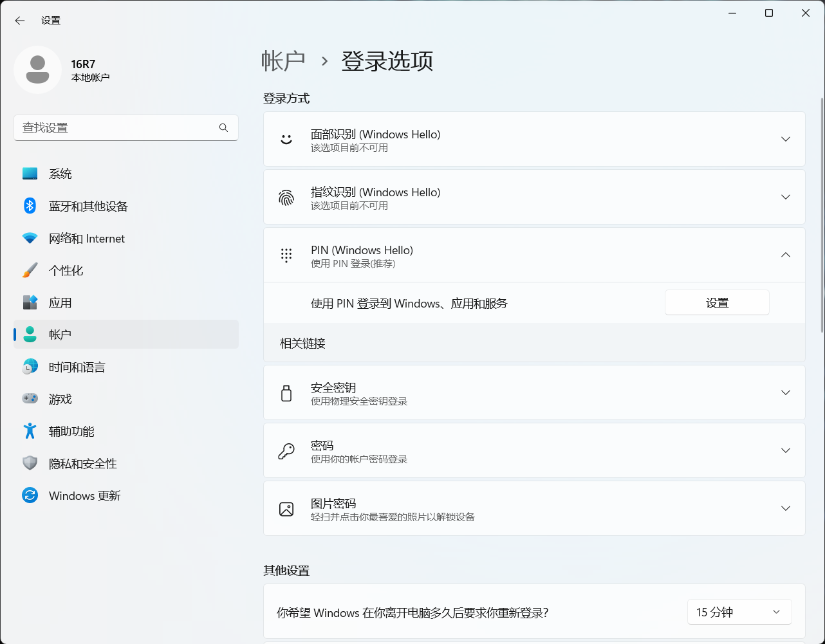The height and width of the screenshot is (644, 825).
Task: Click the 辅助功能 accessibility icon
Action: 30,431
